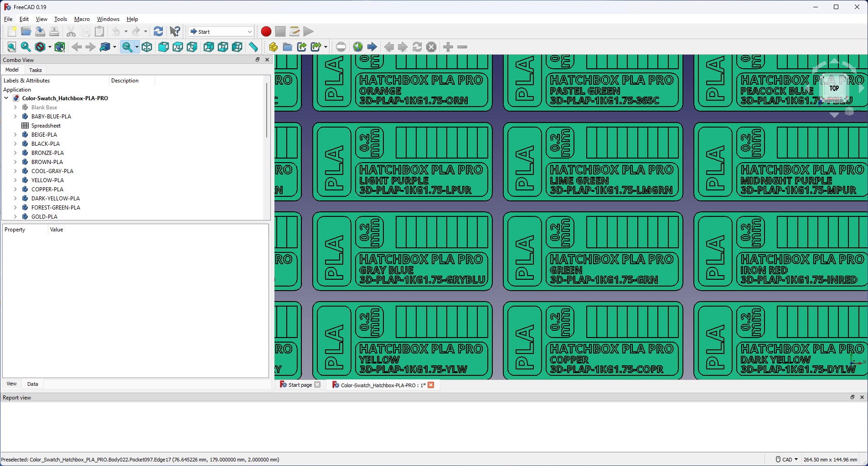
Task: Select the Blank Base tree item
Action: click(x=44, y=107)
